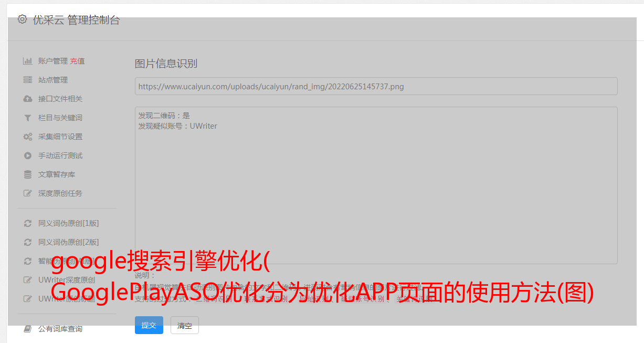Open 接口文件相关 section
This screenshot has height=343, width=644.
point(60,99)
